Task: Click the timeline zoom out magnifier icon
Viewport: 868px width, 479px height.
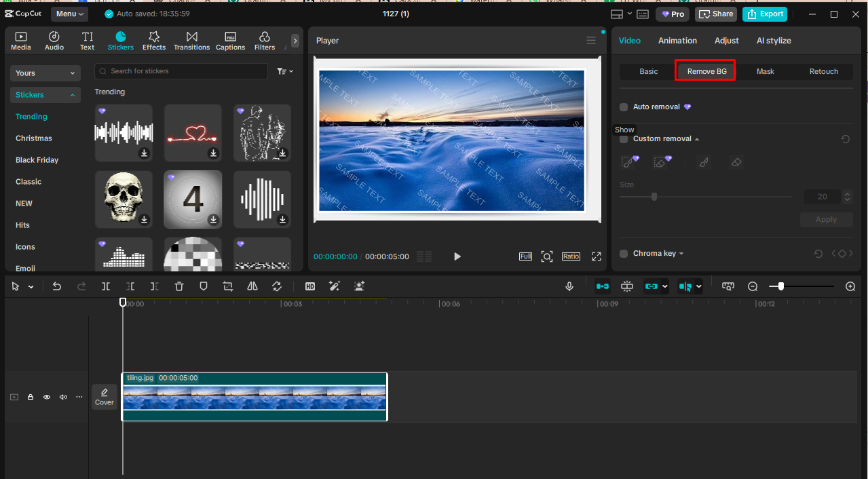Action: [x=753, y=286]
